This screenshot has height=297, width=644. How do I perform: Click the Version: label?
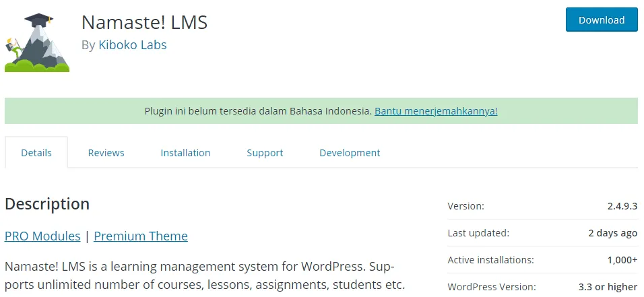point(465,206)
